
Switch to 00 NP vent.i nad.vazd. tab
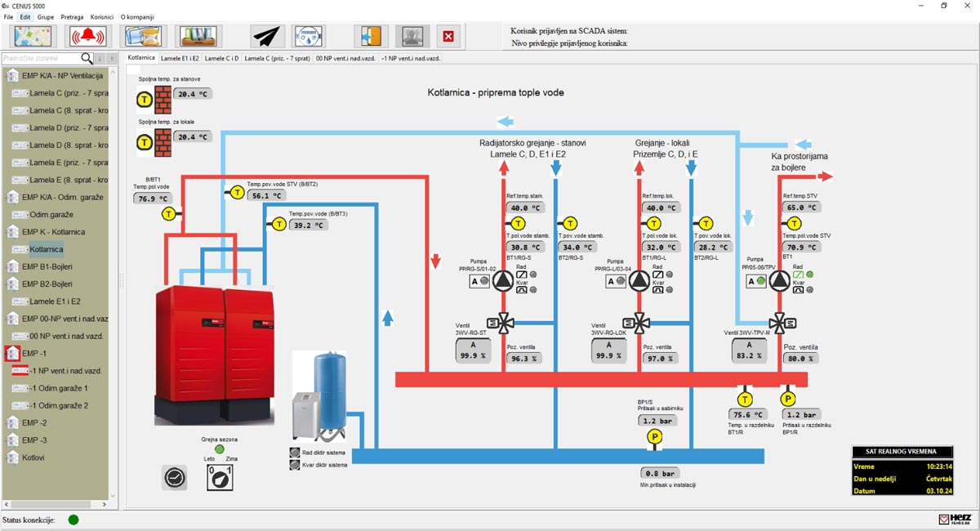(345, 58)
